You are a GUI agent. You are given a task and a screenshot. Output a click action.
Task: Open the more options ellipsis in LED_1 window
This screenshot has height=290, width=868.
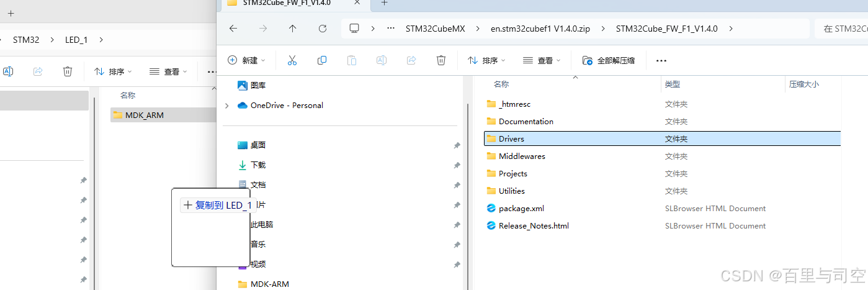[x=211, y=71]
